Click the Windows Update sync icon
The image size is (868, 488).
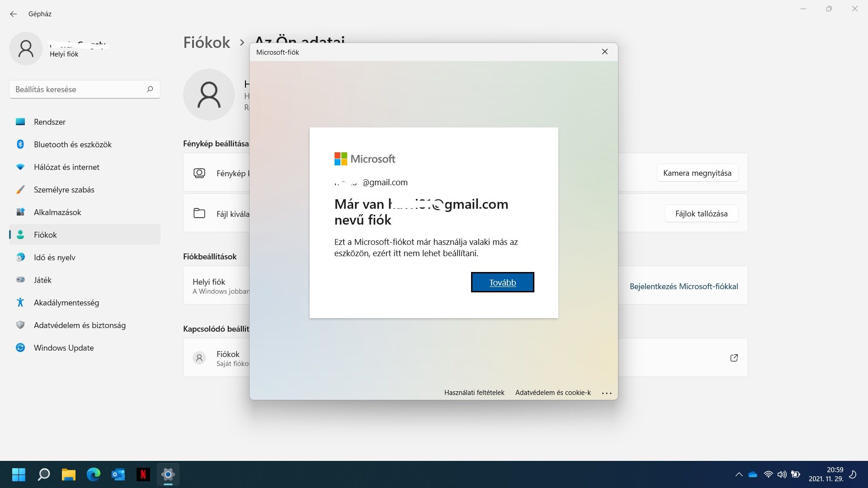[20, 347]
